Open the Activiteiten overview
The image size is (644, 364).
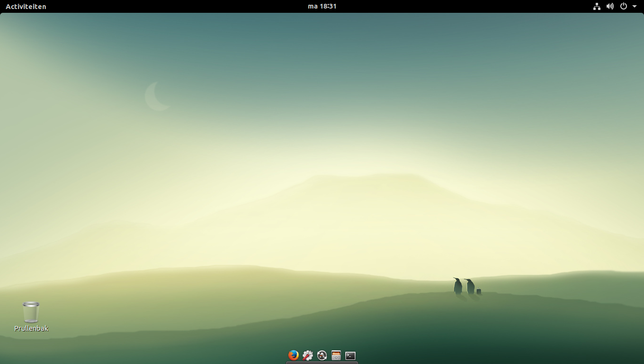coord(26,7)
